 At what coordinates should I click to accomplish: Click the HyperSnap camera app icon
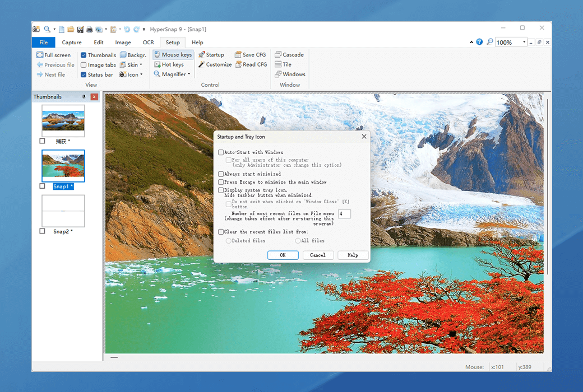click(36, 29)
